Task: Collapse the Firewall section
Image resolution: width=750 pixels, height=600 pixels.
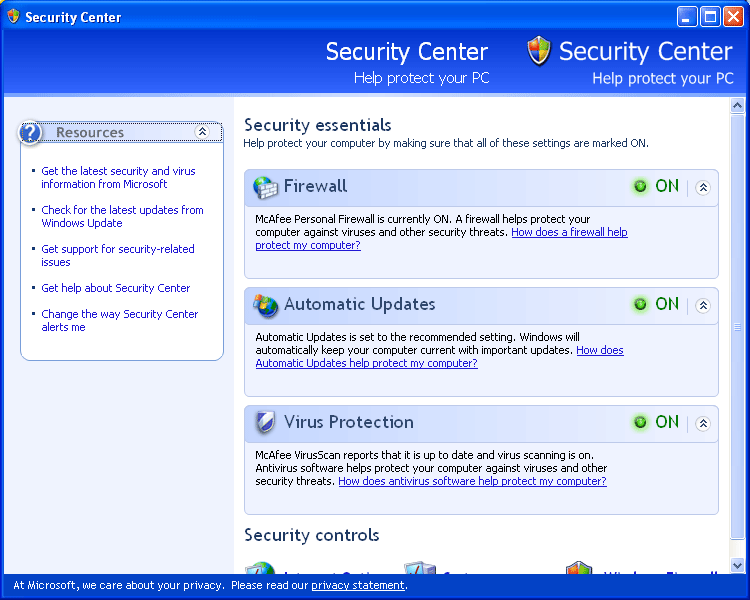Action: 703,187
